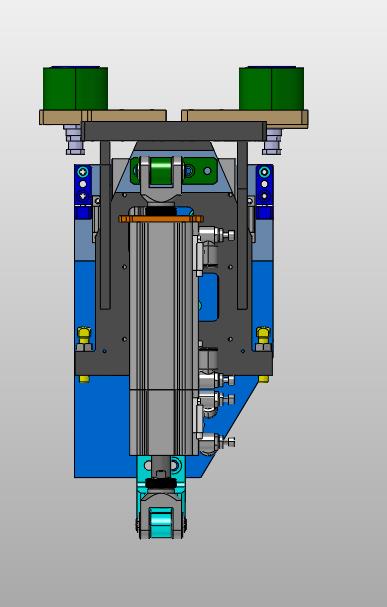Select the dark gray horizontal crossbar
387x607 pixels.
tap(174, 131)
